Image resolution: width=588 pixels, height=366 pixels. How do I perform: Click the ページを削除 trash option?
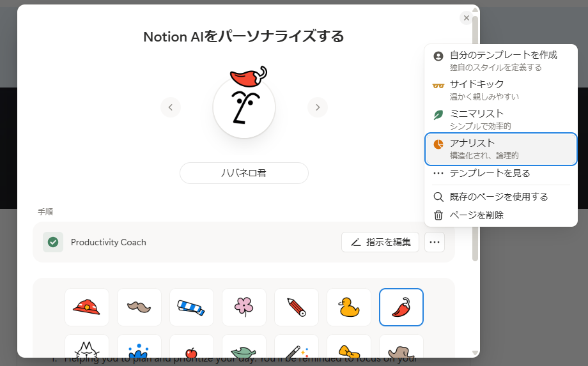click(500, 215)
